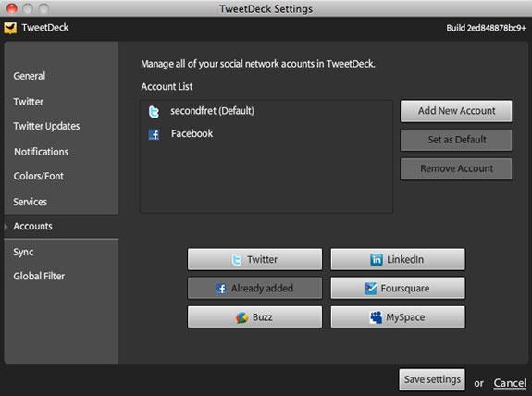
Task: Click the Cancel link
Action: (510, 383)
